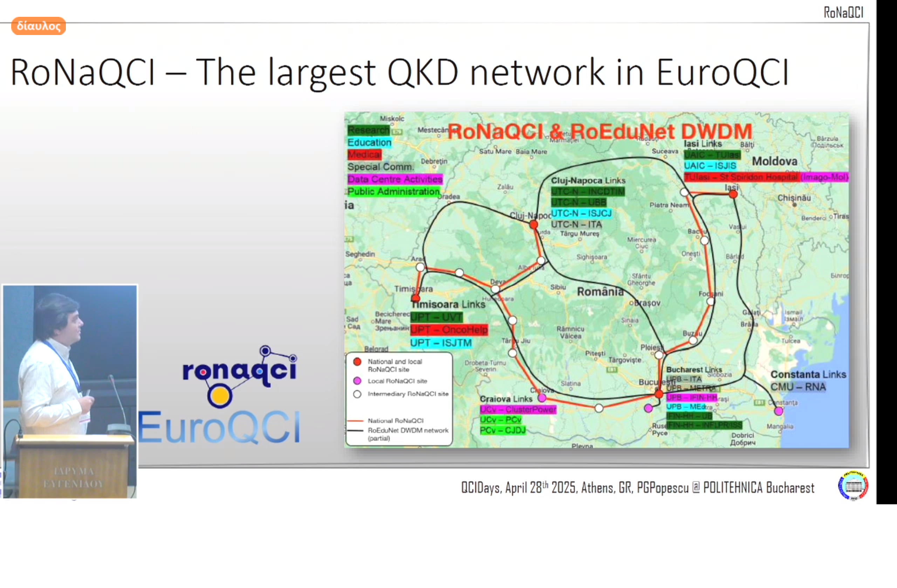Screen dimensions: 897x588
Task: Click the 'Sibiu' city label on map
Action: (558, 287)
